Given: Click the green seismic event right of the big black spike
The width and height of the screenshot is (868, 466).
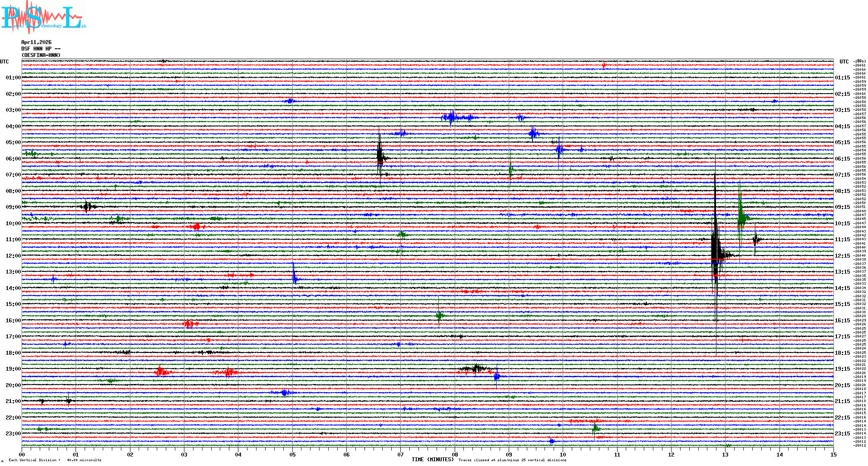Looking at the screenshot, I should coord(741,216).
